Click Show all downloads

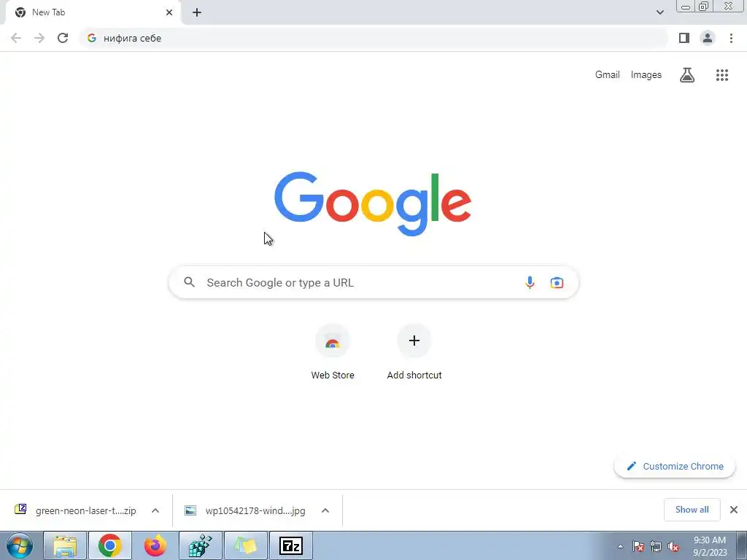692,510
